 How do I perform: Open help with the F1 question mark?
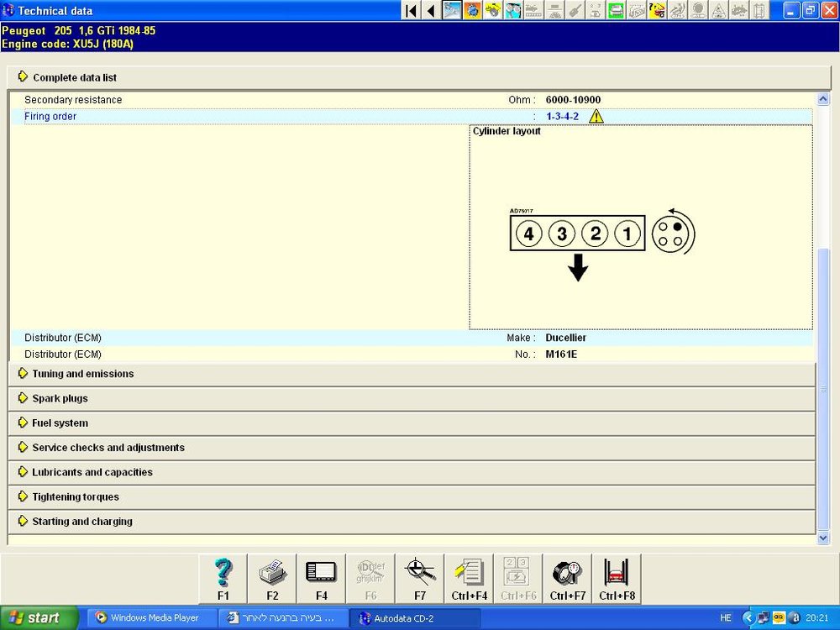(223, 579)
